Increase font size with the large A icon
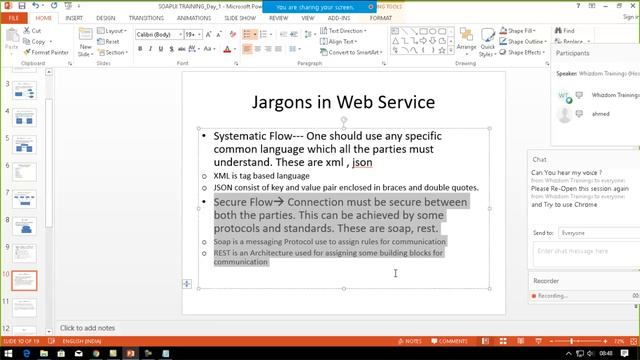Screen dimensions: 640x360 tap(209, 35)
